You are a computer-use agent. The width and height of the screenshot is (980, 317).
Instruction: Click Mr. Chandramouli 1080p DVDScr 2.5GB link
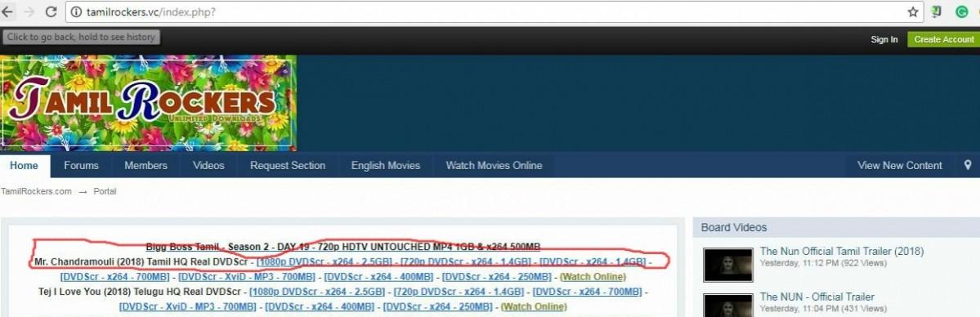tap(324, 261)
